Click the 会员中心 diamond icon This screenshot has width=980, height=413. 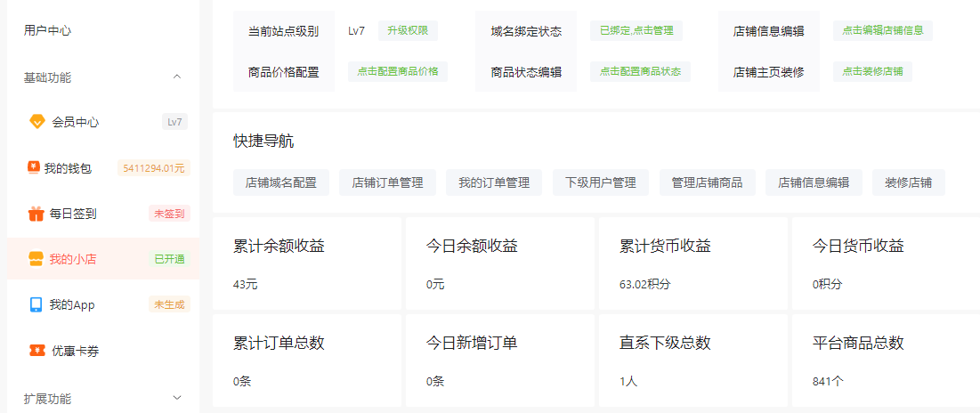pyautogui.click(x=37, y=122)
